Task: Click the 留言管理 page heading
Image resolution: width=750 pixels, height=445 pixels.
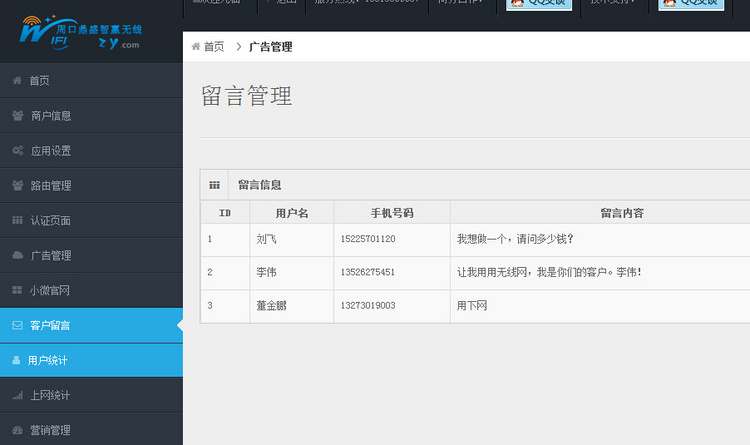Action: 246,95
